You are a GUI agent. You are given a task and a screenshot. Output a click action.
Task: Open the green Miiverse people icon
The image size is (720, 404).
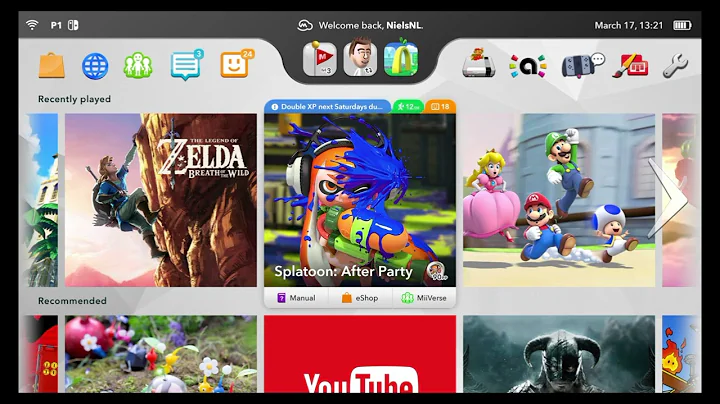[x=138, y=65]
